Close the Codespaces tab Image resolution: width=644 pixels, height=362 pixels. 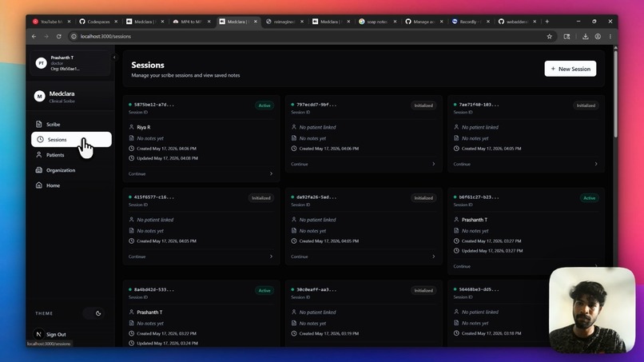coord(116,22)
